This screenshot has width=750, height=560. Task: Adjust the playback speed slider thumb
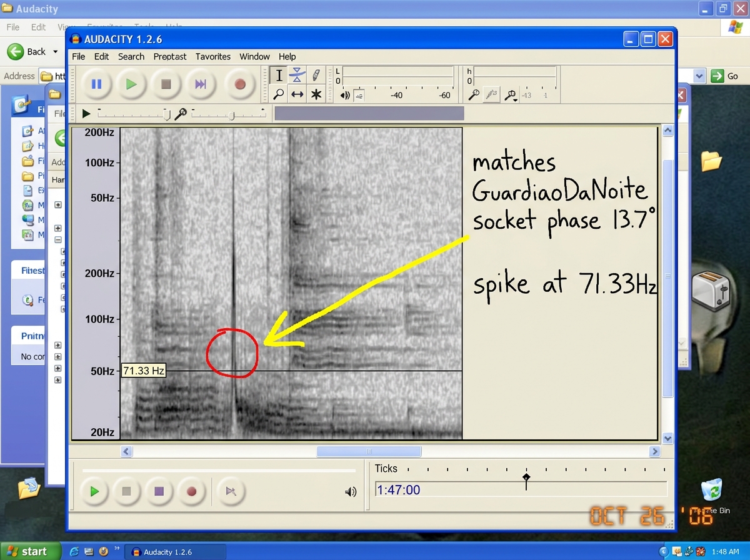tap(167, 114)
